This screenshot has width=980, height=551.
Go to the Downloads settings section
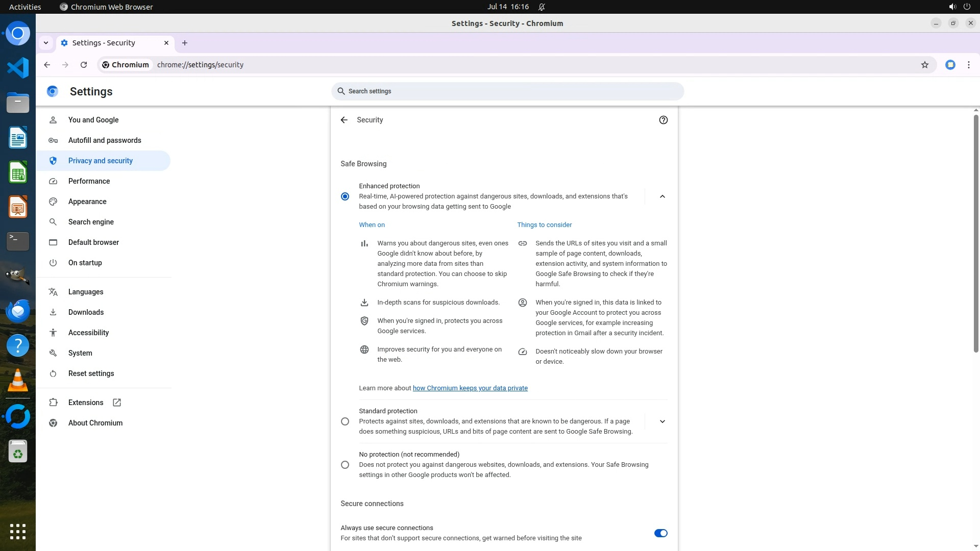click(86, 312)
